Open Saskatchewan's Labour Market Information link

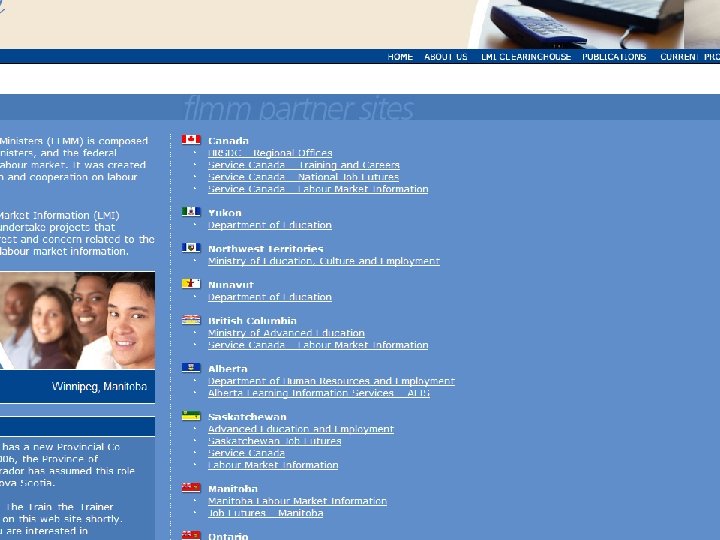pyautogui.click(x=273, y=465)
